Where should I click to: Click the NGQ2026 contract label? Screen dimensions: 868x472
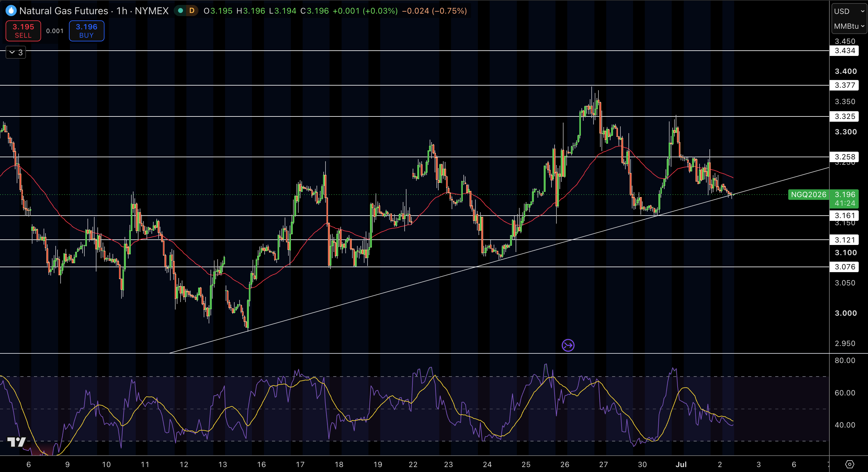[808, 195]
